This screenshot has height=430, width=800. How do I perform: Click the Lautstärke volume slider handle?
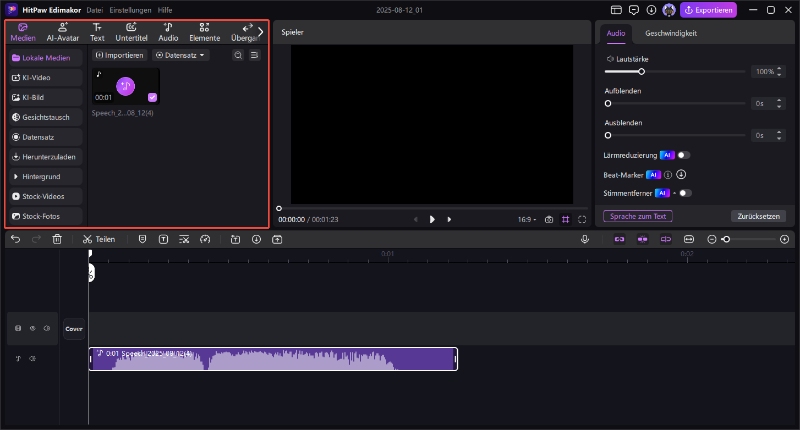click(x=641, y=72)
